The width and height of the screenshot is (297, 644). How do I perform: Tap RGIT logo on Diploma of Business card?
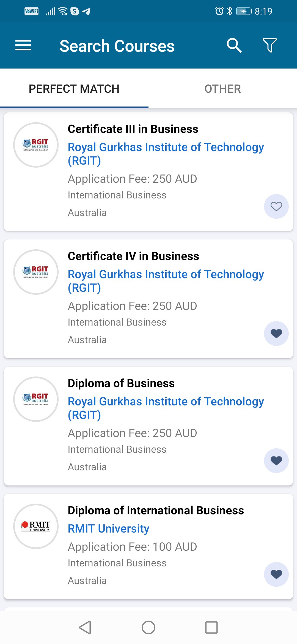coord(36,399)
